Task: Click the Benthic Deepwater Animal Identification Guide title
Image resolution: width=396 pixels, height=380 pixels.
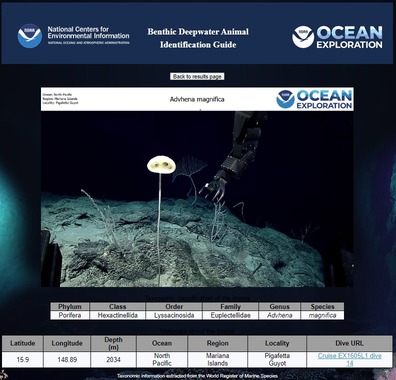Action: (198, 38)
